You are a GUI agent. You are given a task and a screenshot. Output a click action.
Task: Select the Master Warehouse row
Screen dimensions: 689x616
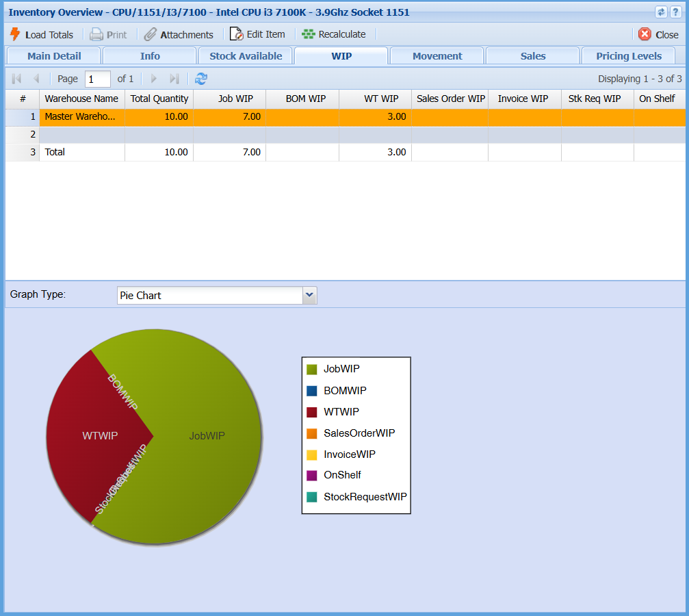(x=80, y=117)
